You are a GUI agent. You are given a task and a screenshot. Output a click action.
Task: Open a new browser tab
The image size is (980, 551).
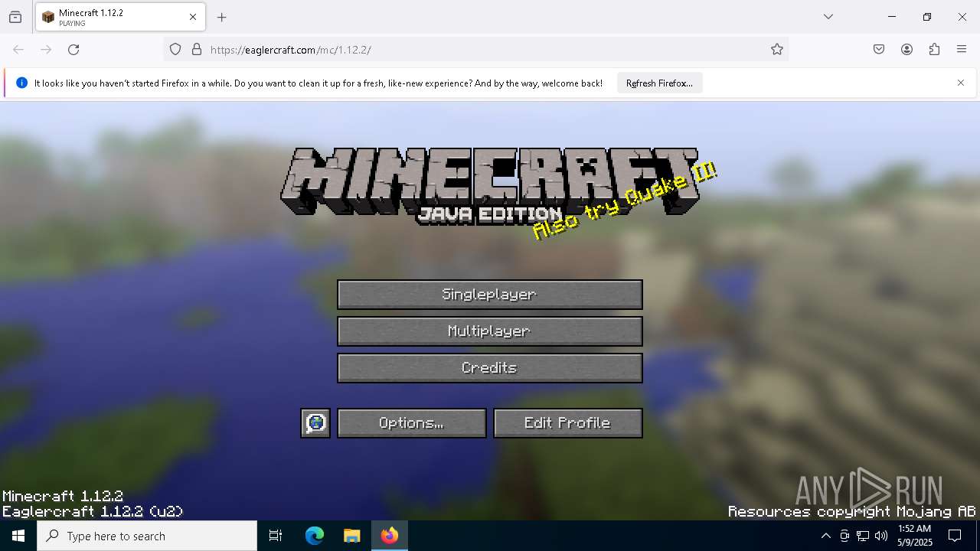point(222,17)
